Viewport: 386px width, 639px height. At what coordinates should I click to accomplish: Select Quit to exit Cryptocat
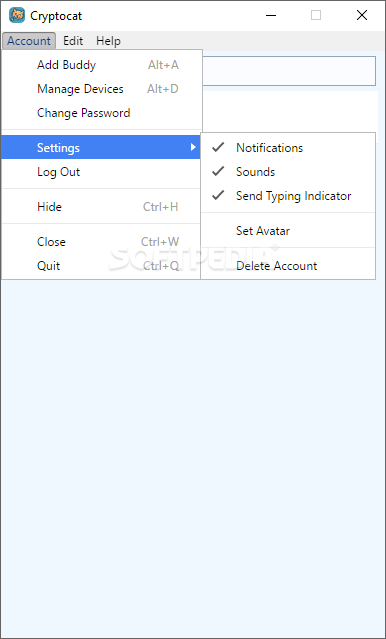tap(101, 266)
